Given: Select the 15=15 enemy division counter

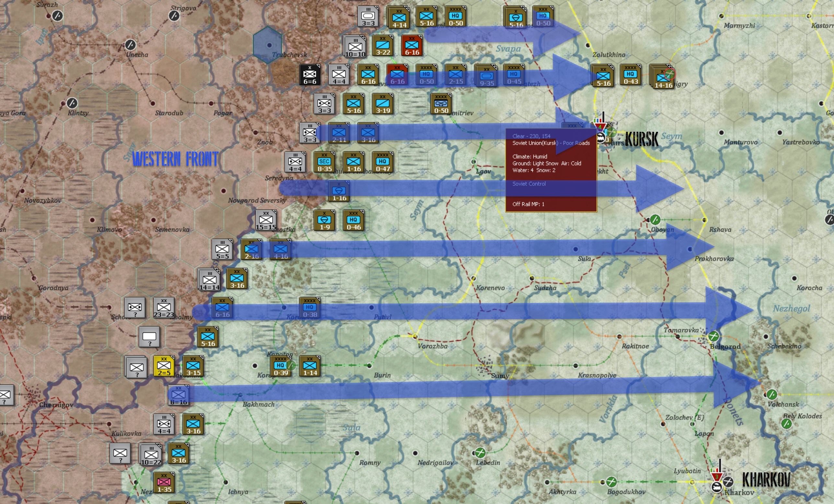Looking at the screenshot, I should (x=266, y=220).
